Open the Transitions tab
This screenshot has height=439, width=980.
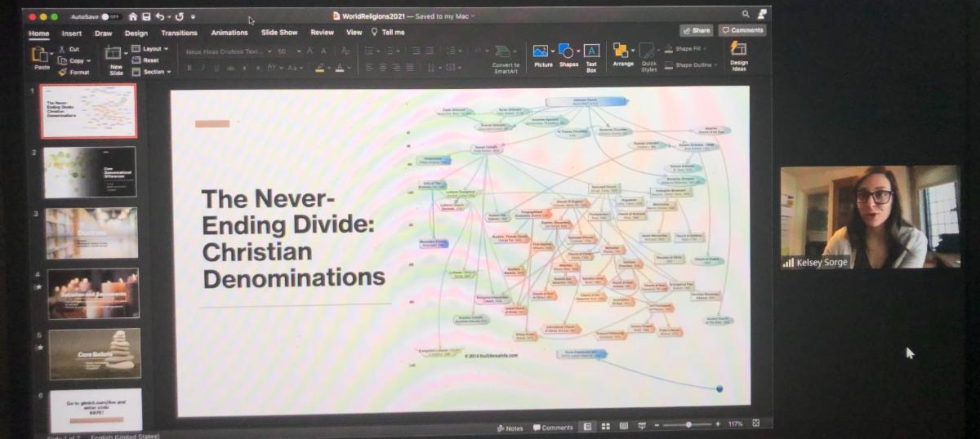click(179, 33)
